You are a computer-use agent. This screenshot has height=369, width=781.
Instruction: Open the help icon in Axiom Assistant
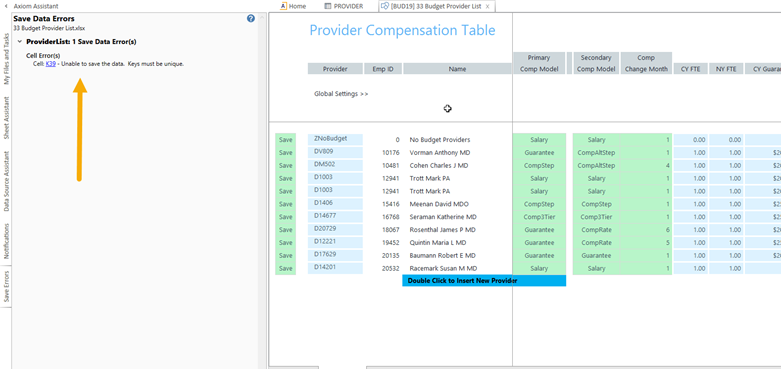[251, 19]
